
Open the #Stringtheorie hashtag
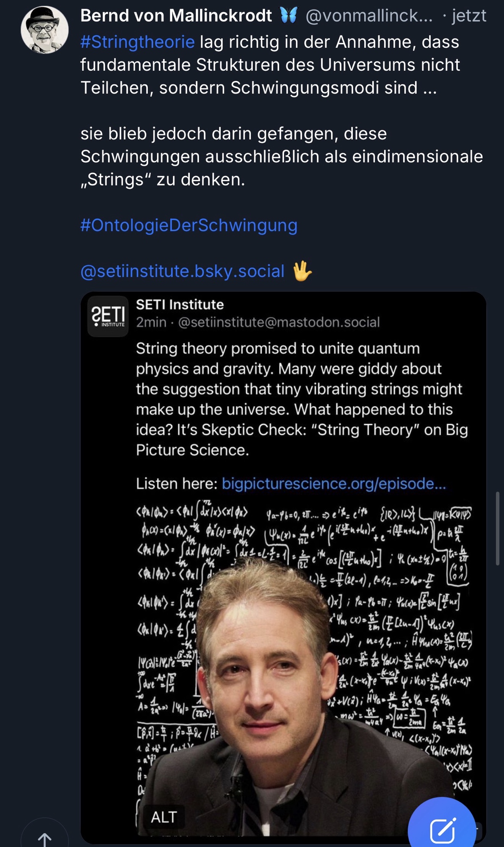tap(138, 42)
